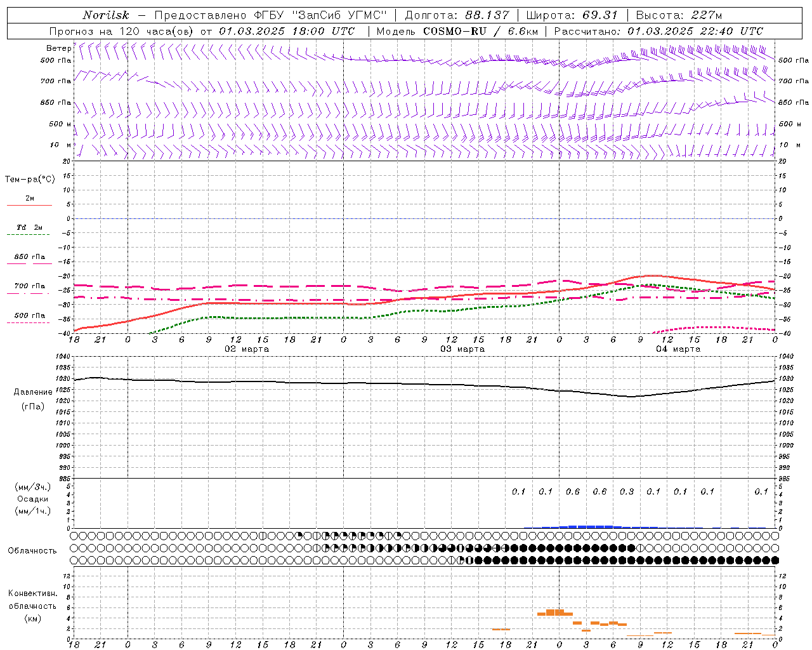Screen dimensions: 812x650
Task: Click the '(км)' convective cloud unit label
Action: [x=33, y=618]
